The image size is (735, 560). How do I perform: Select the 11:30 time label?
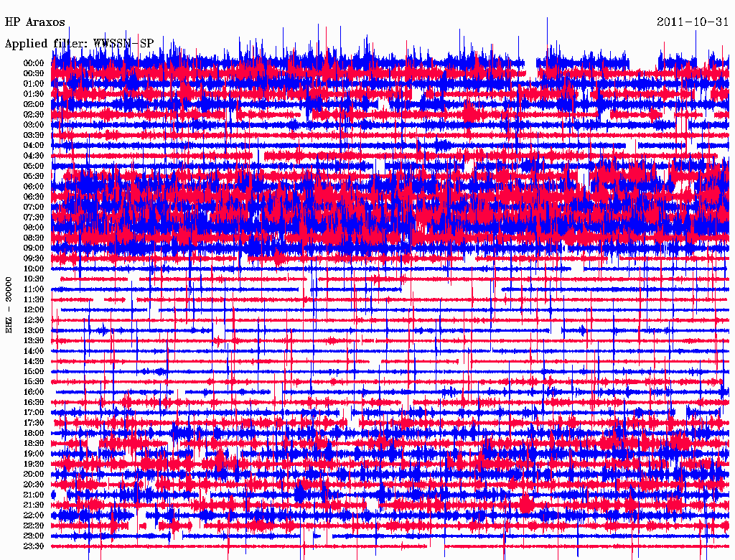point(34,299)
